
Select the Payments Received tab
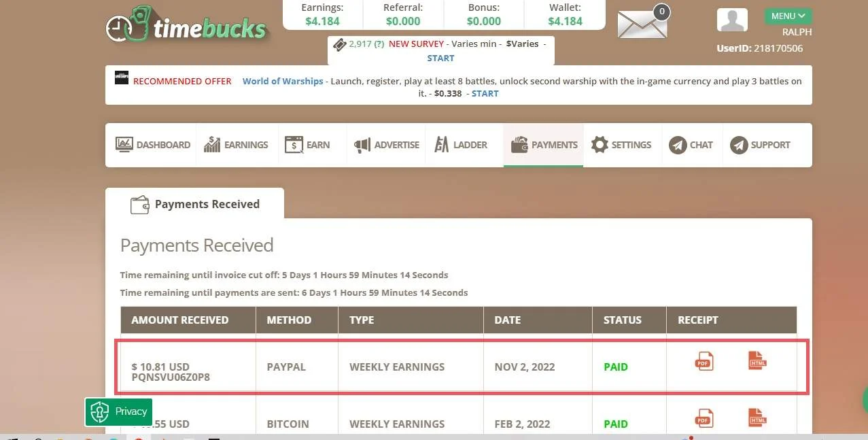pyautogui.click(x=194, y=204)
